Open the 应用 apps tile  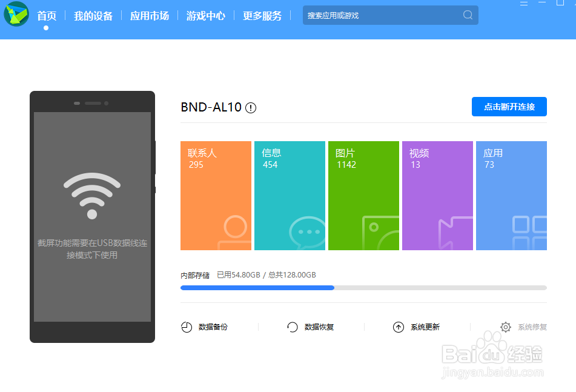point(511,196)
